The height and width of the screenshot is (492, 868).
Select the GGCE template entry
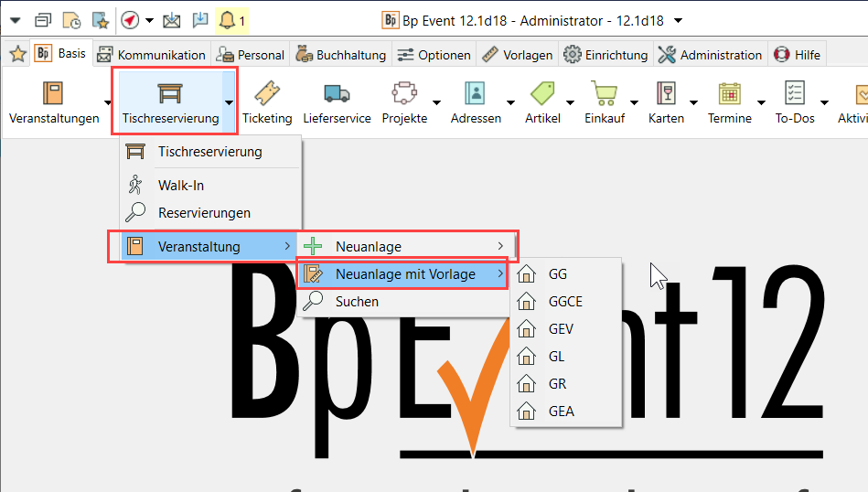564,301
